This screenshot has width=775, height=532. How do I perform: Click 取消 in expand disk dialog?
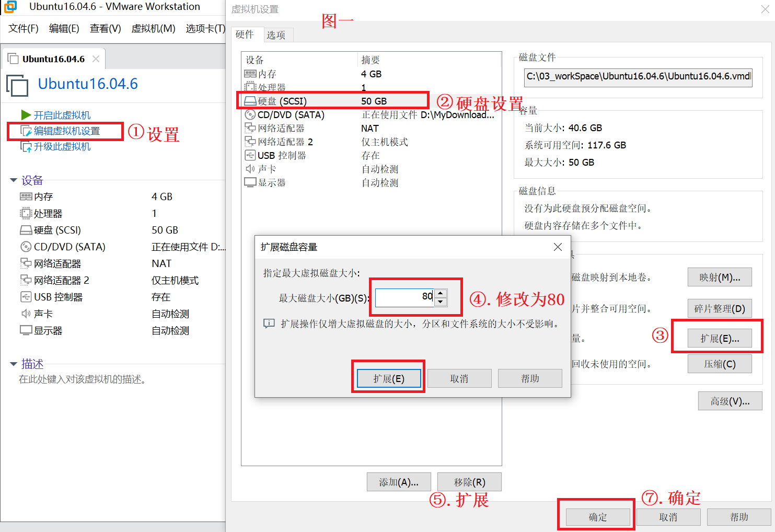tap(459, 378)
